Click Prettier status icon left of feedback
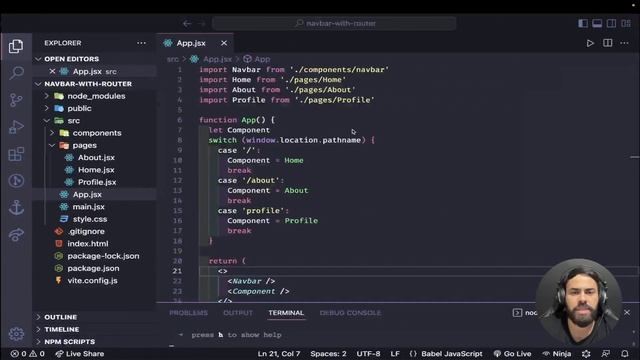The width and height of the screenshot is (640, 360). tap(586, 354)
